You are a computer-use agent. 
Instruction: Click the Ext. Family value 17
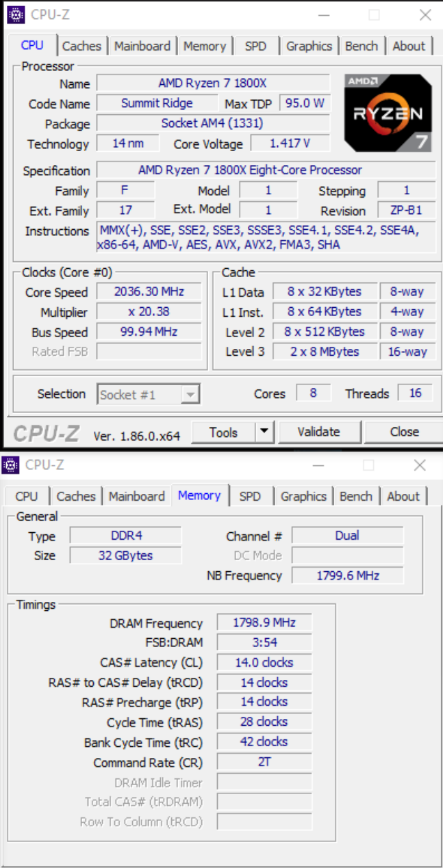(x=126, y=210)
